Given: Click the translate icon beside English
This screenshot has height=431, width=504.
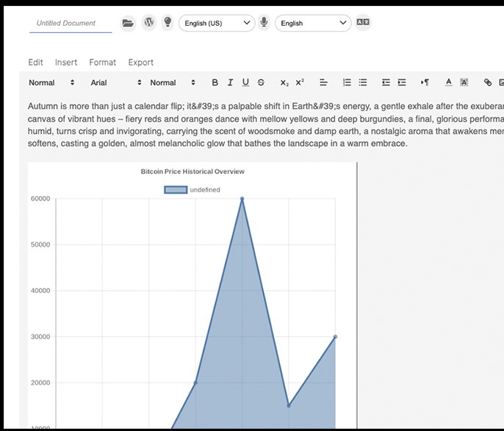Looking at the screenshot, I should tap(363, 22).
